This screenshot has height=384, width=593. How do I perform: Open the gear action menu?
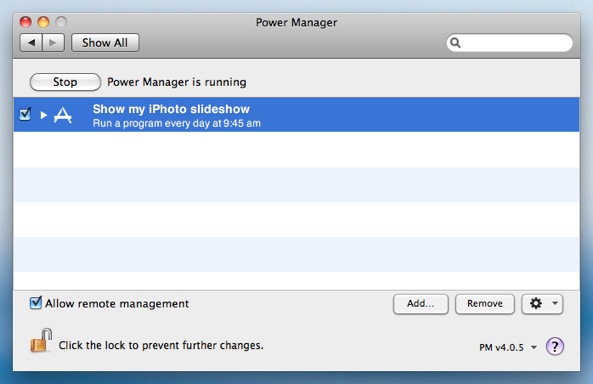click(542, 304)
